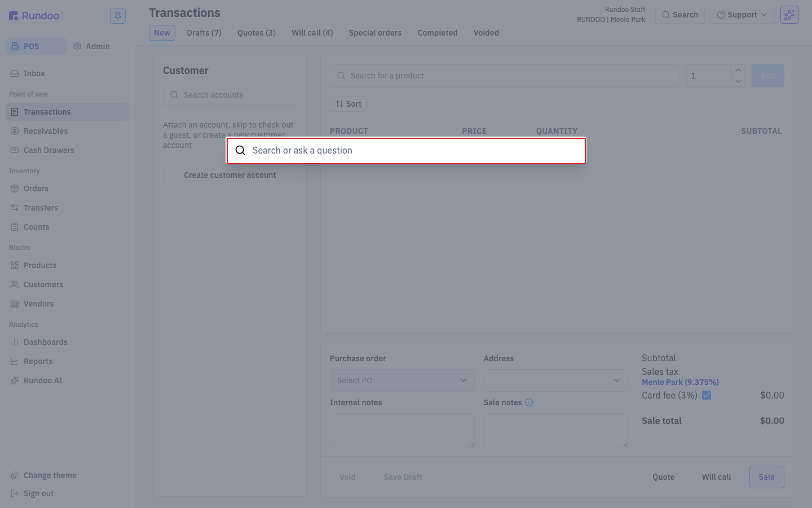Image resolution: width=812 pixels, height=508 pixels.
Task: Open the Address dropdown
Action: (555, 380)
